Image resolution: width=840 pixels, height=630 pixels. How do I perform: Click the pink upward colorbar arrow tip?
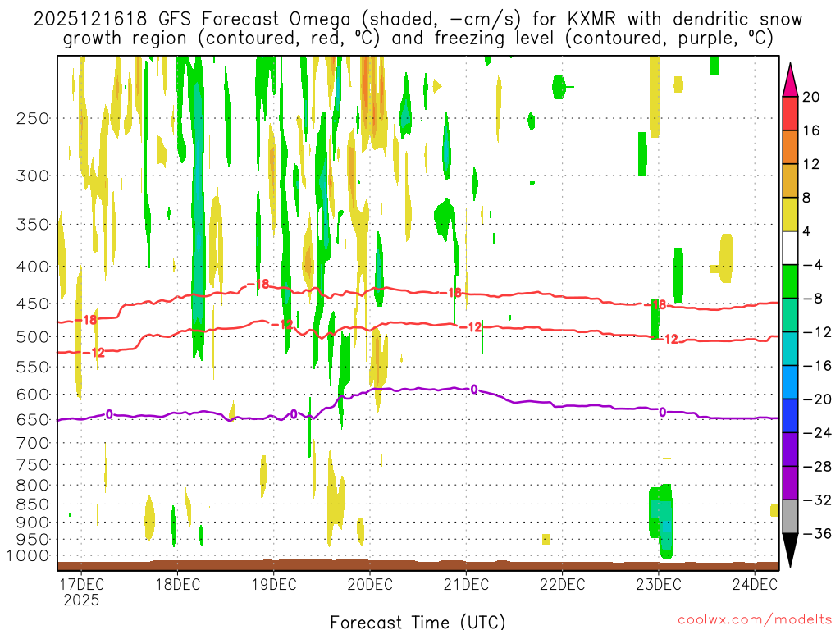[790, 80]
